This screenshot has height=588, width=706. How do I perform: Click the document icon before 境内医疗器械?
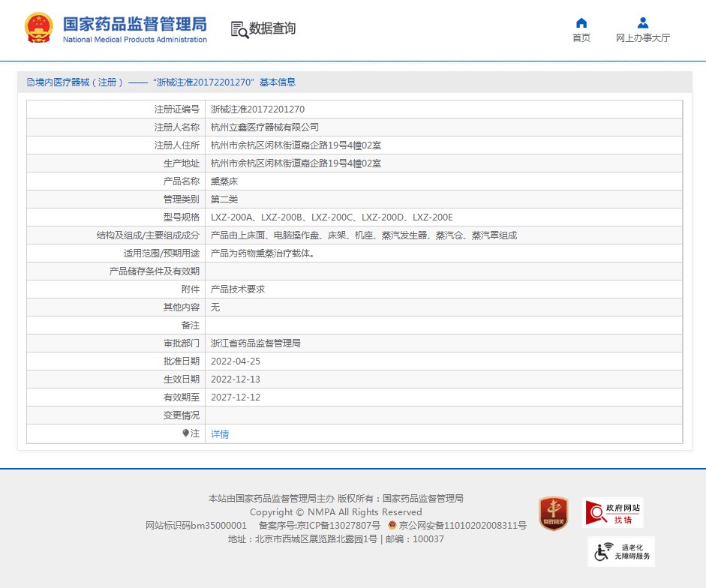(x=31, y=82)
